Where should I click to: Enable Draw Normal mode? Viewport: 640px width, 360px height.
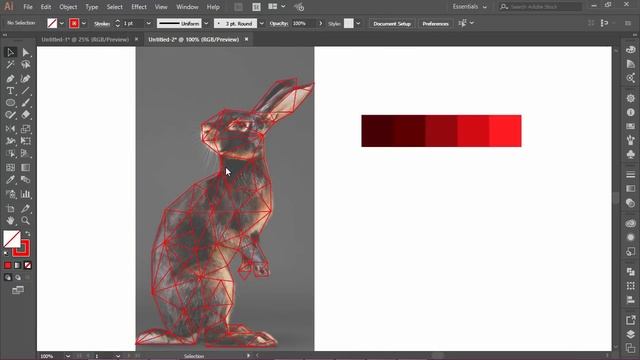(x=8, y=278)
